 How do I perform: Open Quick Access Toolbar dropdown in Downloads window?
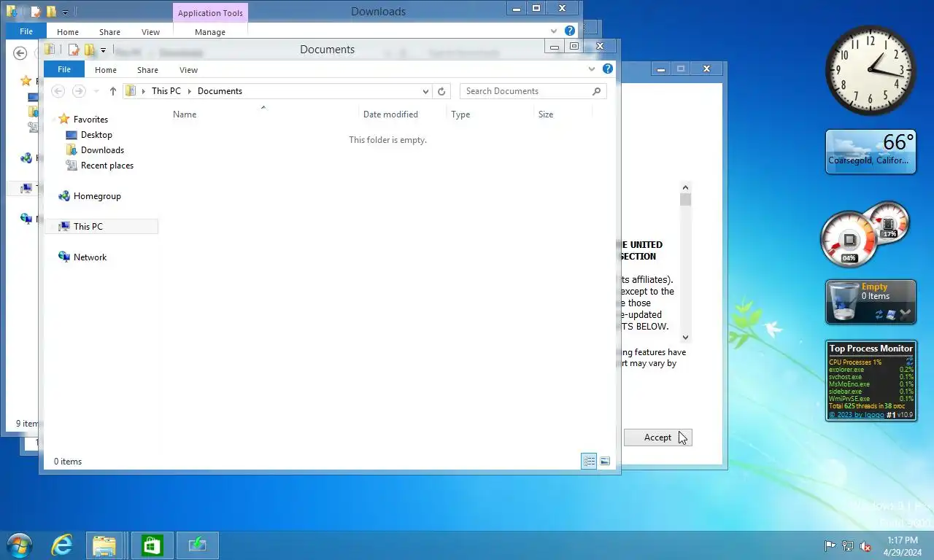(65, 12)
